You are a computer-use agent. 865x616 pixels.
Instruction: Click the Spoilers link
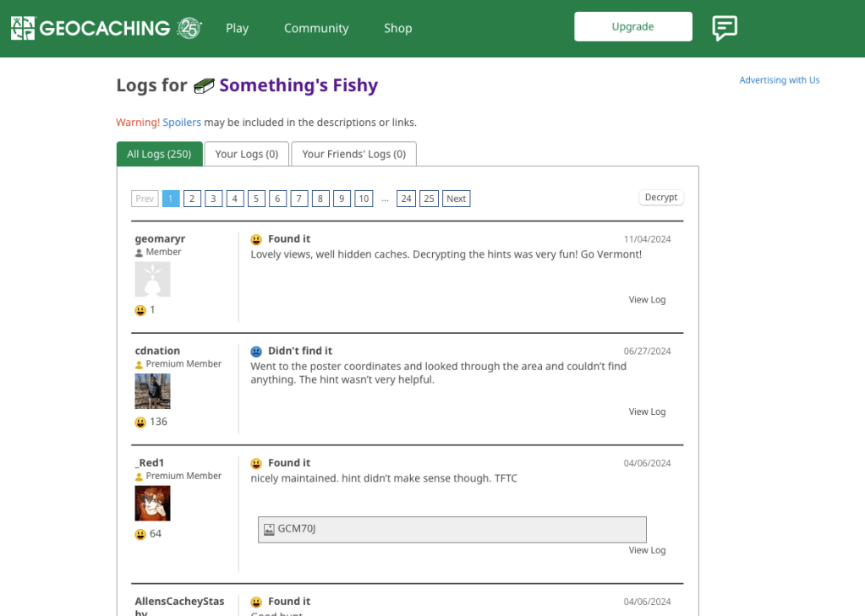point(182,123)
